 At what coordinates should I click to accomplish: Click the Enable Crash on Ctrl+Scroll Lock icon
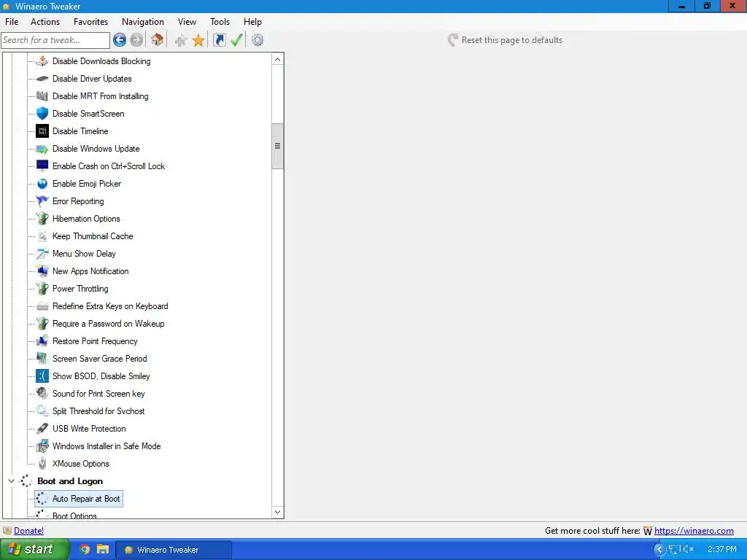pos(42,166)
